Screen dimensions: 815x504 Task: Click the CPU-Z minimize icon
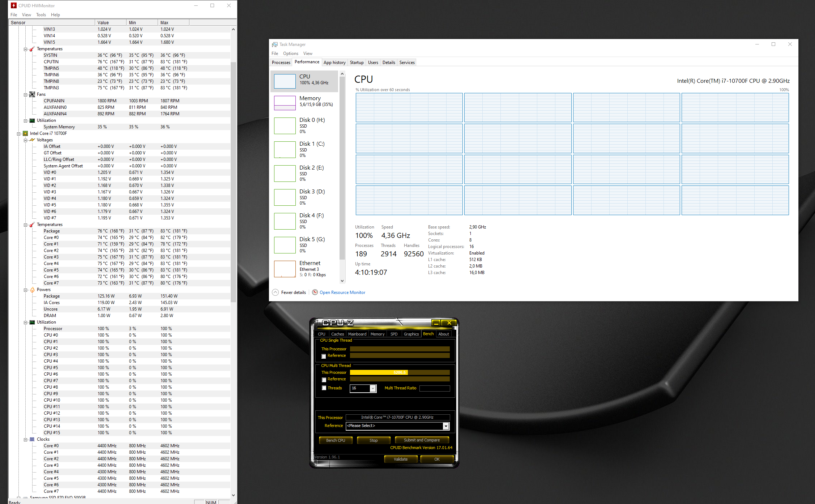pos(436,323)
